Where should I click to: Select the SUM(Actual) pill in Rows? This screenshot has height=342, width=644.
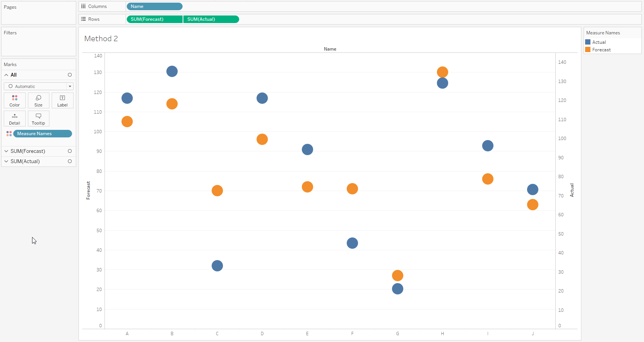211,19
